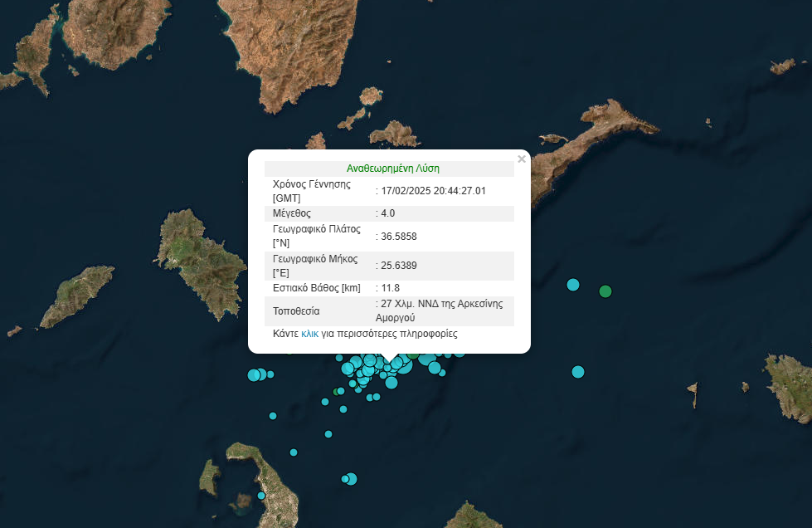Select the lone green marker east of popup
812x528 pixels.
(605, 291)
